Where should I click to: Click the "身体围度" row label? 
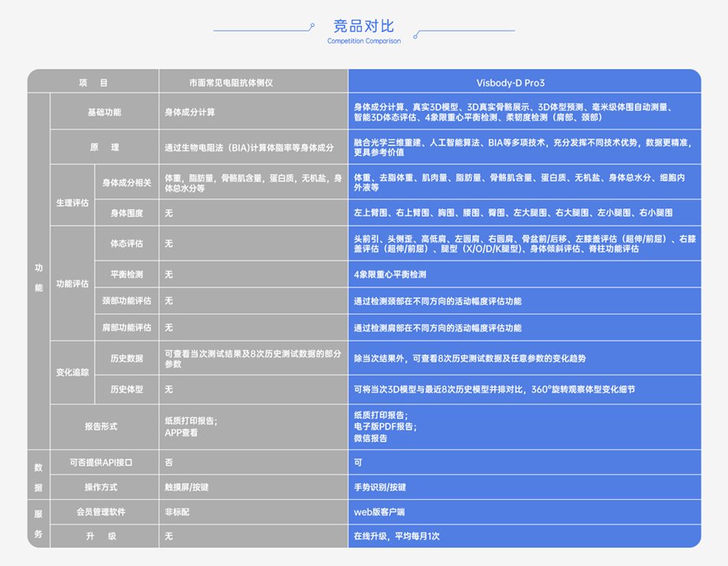(126, 213)
